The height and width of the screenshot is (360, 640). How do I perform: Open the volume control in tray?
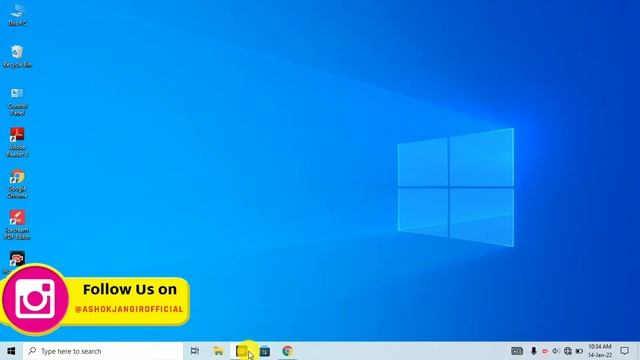[556, 351]
